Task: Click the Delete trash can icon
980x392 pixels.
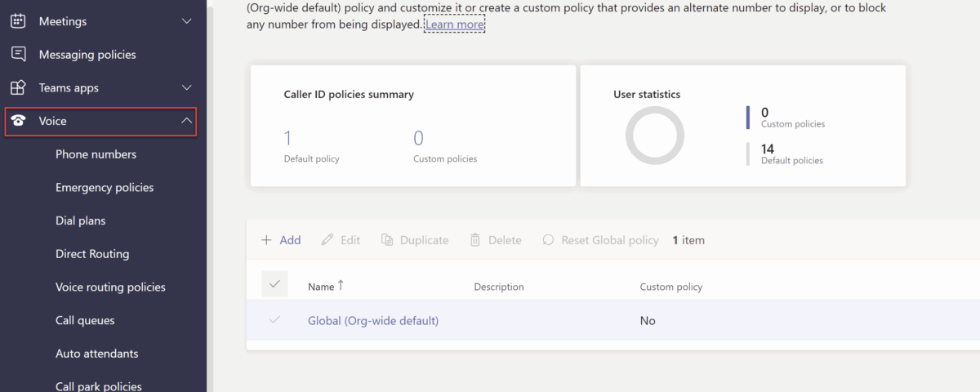Action: tap(475, 240)
